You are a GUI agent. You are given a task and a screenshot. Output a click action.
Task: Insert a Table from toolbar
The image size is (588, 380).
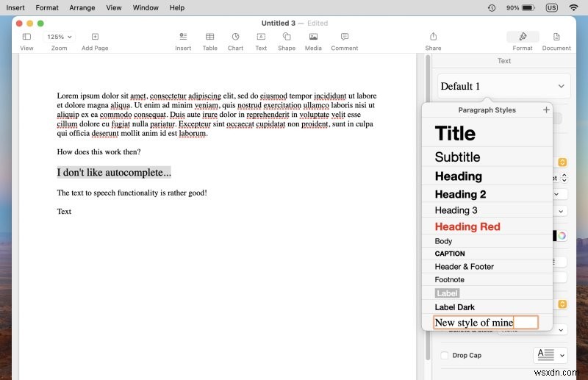(209, 37)
